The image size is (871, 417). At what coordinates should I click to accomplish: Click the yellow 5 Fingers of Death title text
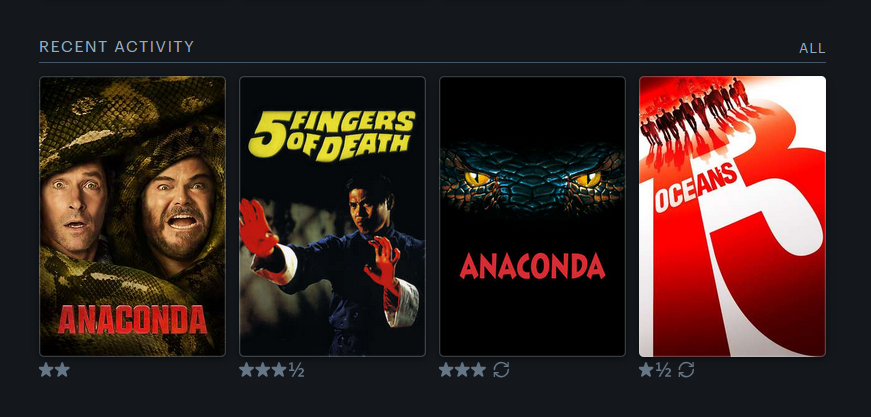332,134
